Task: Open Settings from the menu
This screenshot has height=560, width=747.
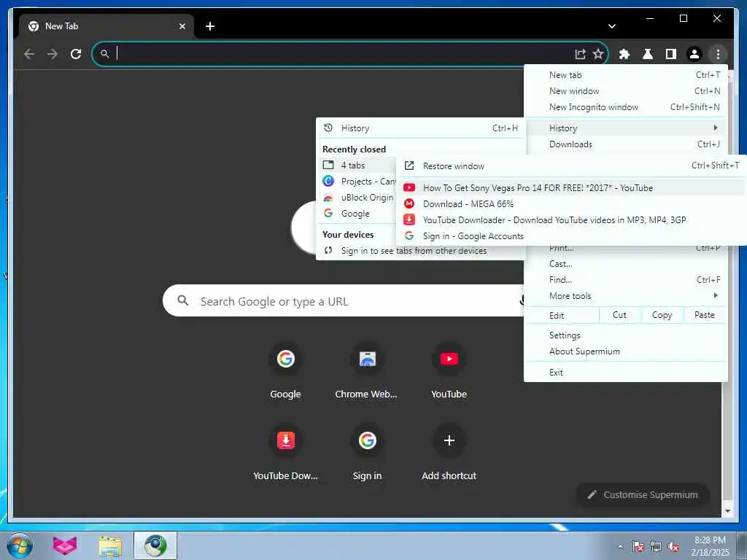Action: click(x=625, y=335)
